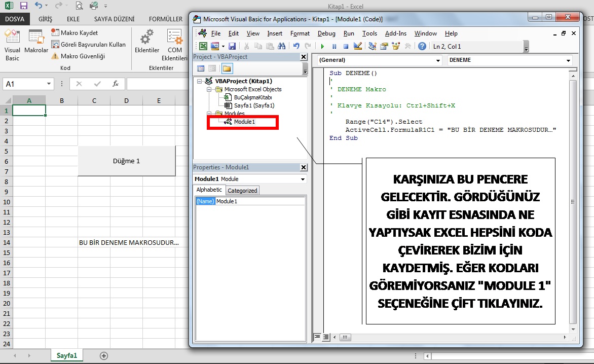Screen dimensions: 594x364
Task: Click Visual Basic button in Excel ribbon
Action: click(12, 45)
